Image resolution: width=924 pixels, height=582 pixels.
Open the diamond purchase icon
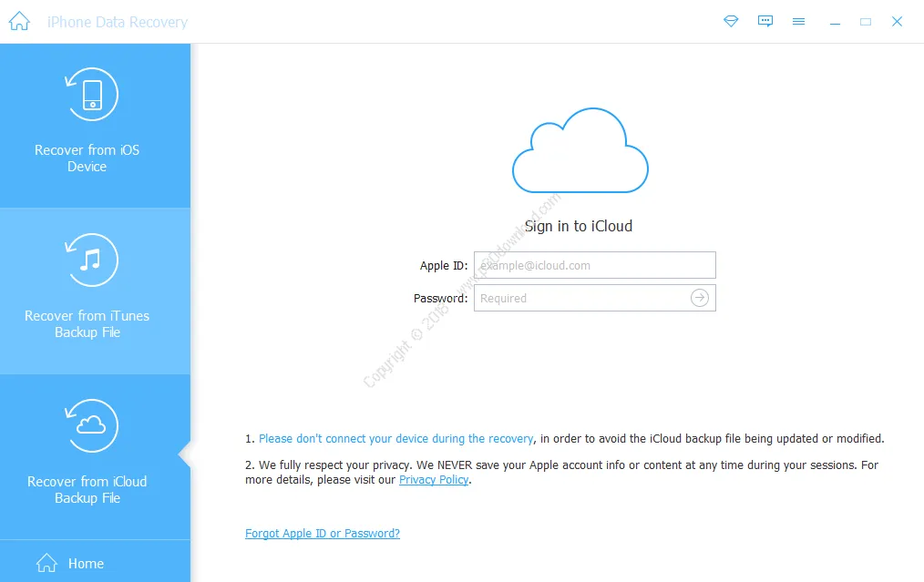pyautogui.click(x=731, y=21)
